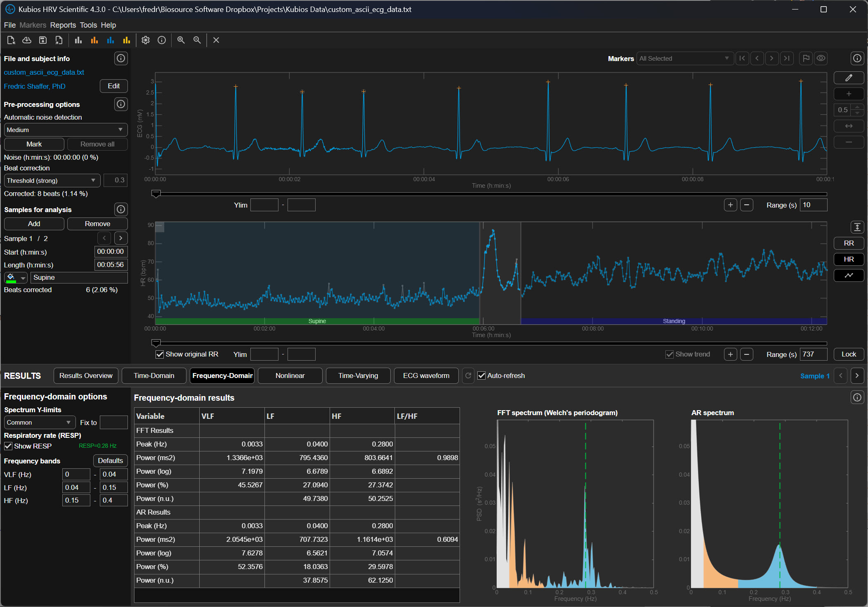Uncheck the Show RESP checkbox
868x607 pixels.
8,446
